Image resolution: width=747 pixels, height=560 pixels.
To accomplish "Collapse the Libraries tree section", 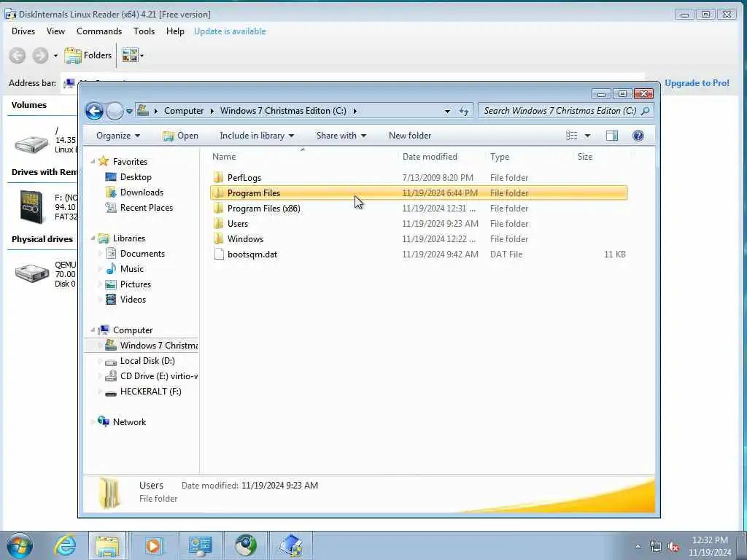I will pyautogui.click(x=93, y=238).
